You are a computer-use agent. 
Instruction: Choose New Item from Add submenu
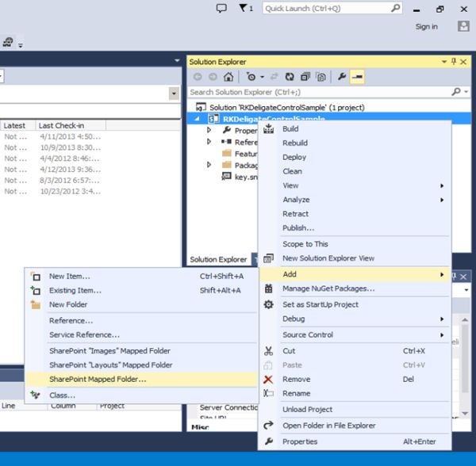70,277
